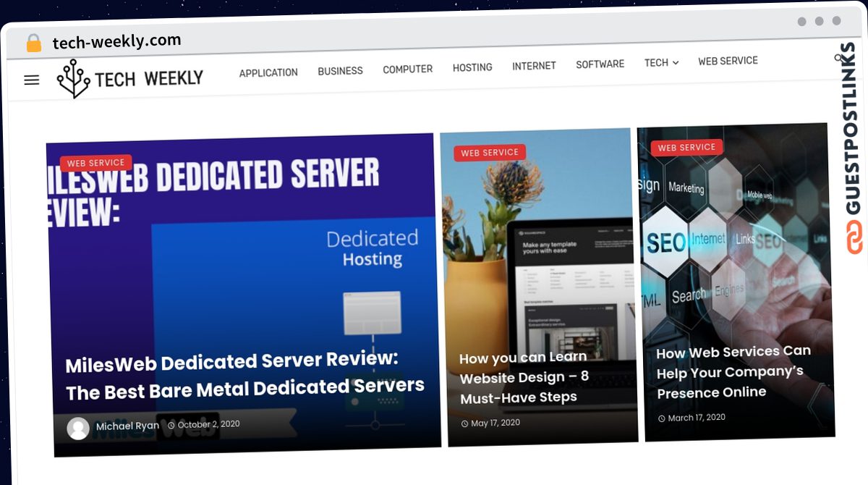868x485 pixels.
Task: Open the Web Service menu item
Action: (x=728, y=61)
